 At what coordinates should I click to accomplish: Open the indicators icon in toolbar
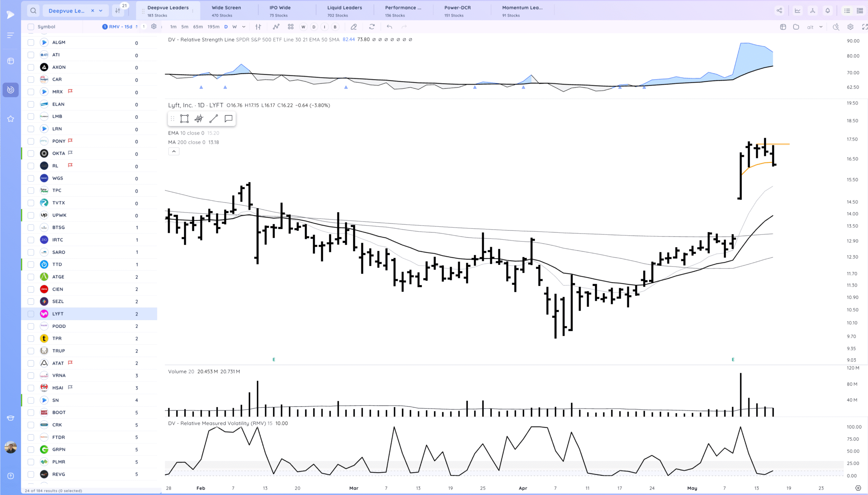click(276, 27)
